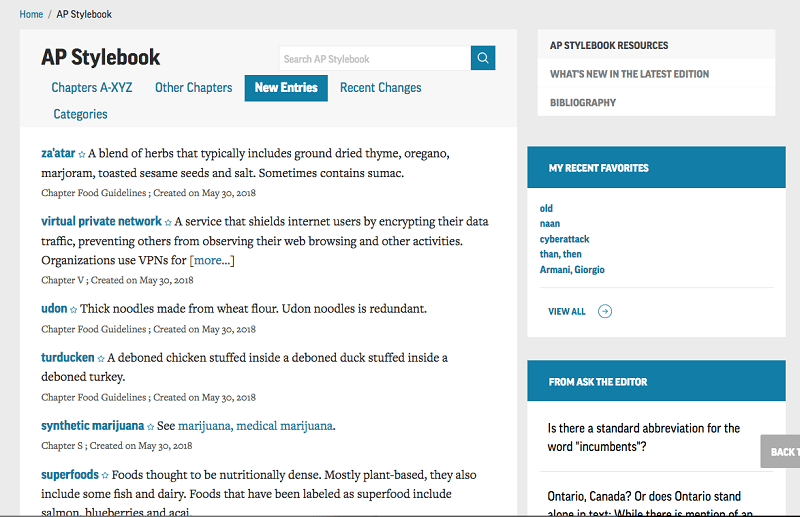Expand the [more...] link in VPN entry
The width and height of the screenshot is (800, 517).
click(212, 260)
